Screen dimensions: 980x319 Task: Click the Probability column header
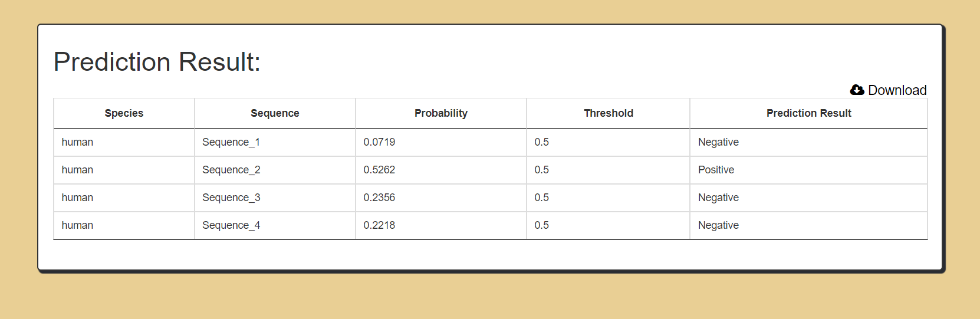441,113
